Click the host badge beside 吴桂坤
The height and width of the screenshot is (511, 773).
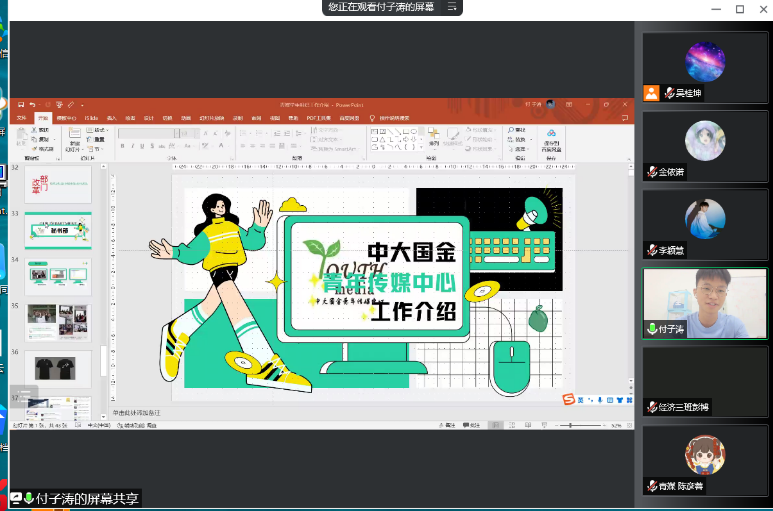652,93
